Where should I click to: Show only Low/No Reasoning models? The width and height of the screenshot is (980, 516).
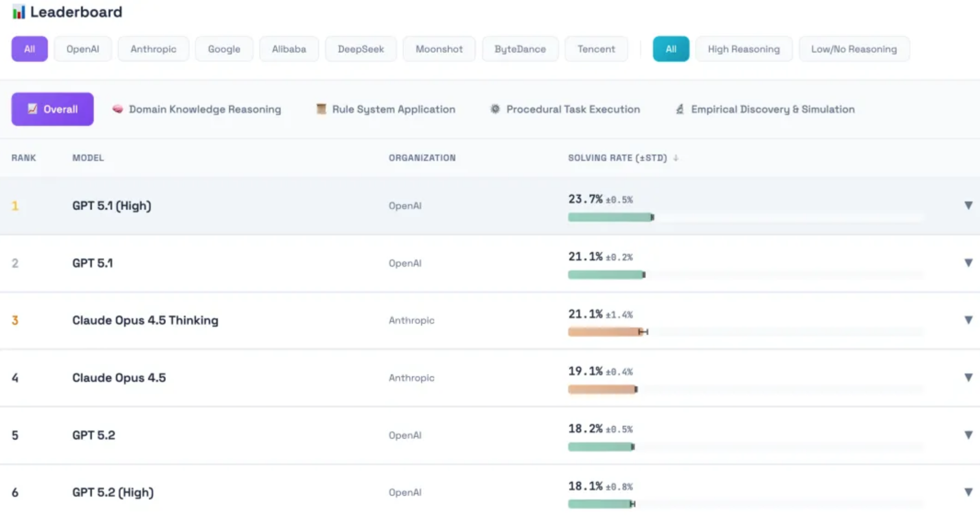[854, 49]
